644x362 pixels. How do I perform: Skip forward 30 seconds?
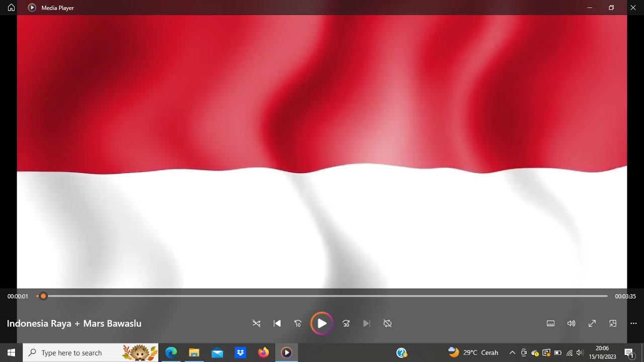coord(346,323)
